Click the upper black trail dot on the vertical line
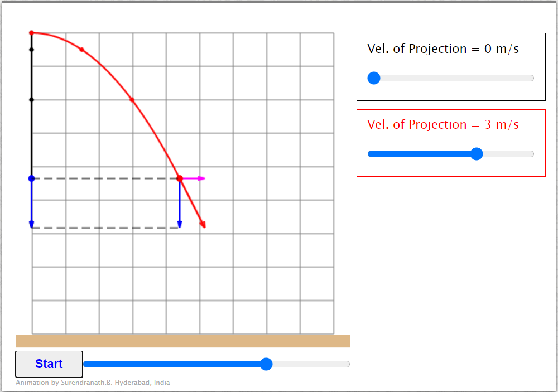This screenshot has width=558, height=392. 31,50
